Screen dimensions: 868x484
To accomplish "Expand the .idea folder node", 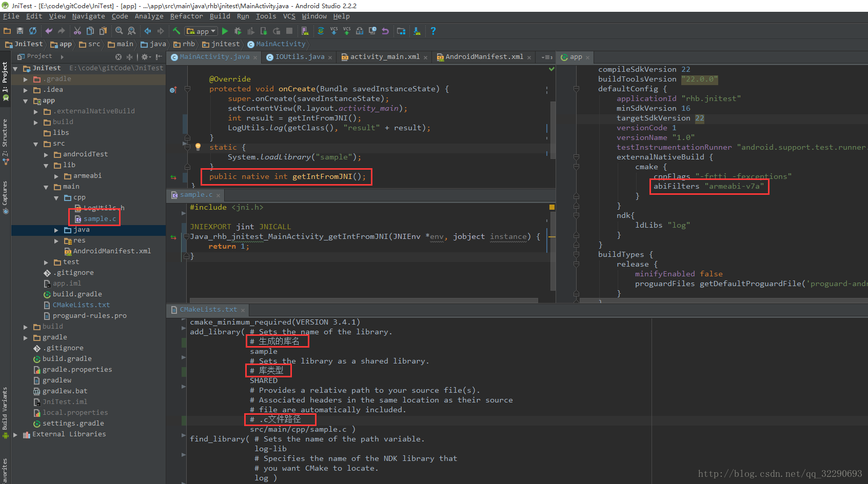I will coord(26,90).
